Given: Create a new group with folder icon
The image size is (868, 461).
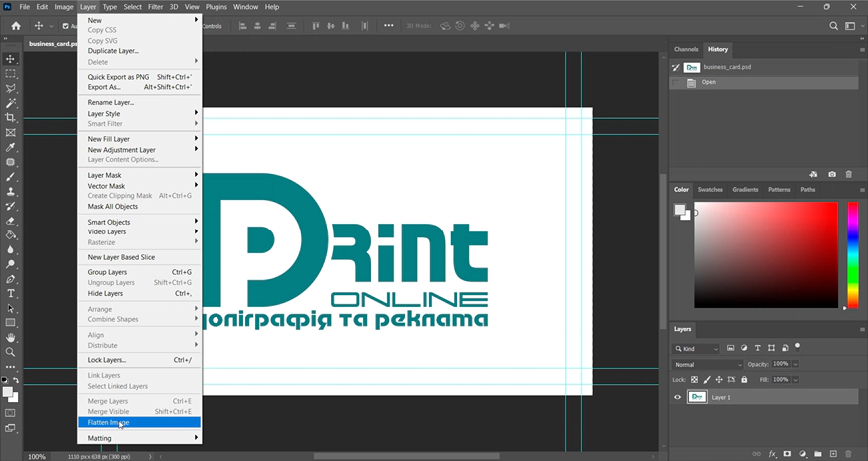Looking at the screenshot, I should (818, 454).
